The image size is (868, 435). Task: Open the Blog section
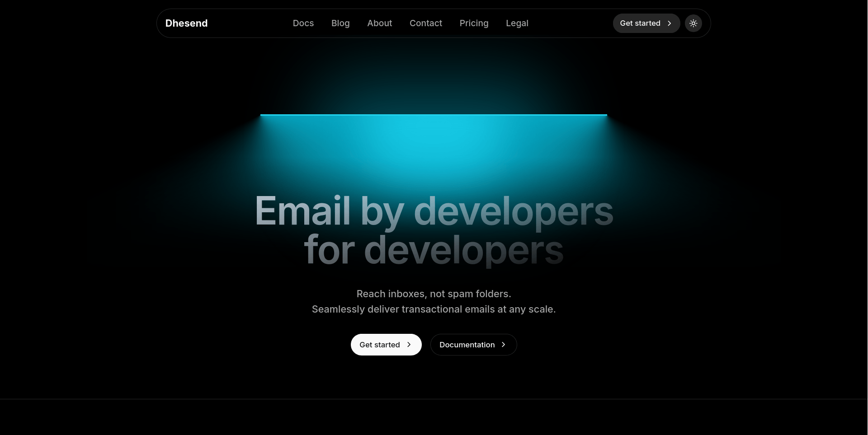[340, 23]
